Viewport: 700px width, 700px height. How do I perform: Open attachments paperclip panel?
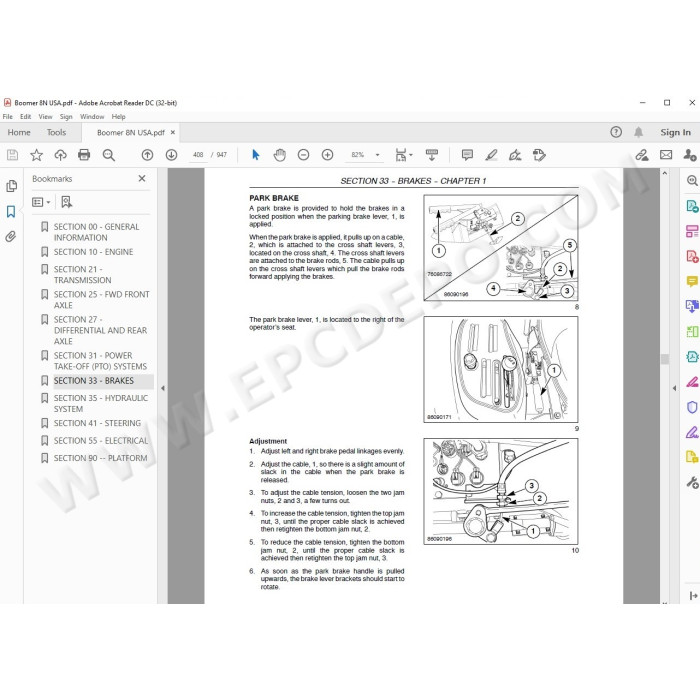click(11, 236)
